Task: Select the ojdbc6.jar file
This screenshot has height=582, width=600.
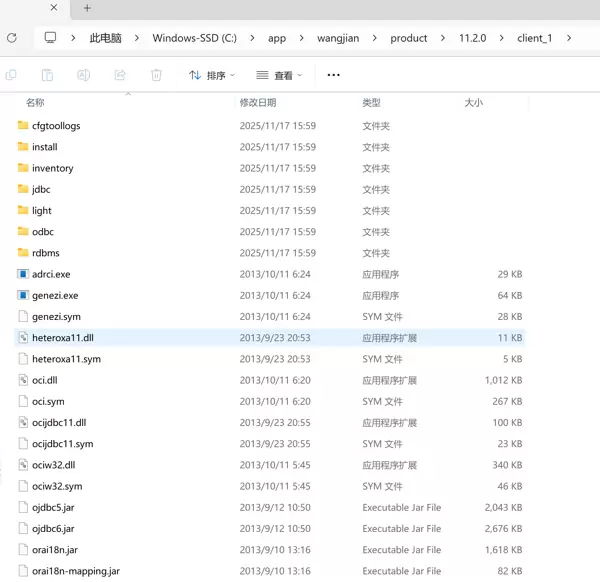Action: [x=52, y=528]
